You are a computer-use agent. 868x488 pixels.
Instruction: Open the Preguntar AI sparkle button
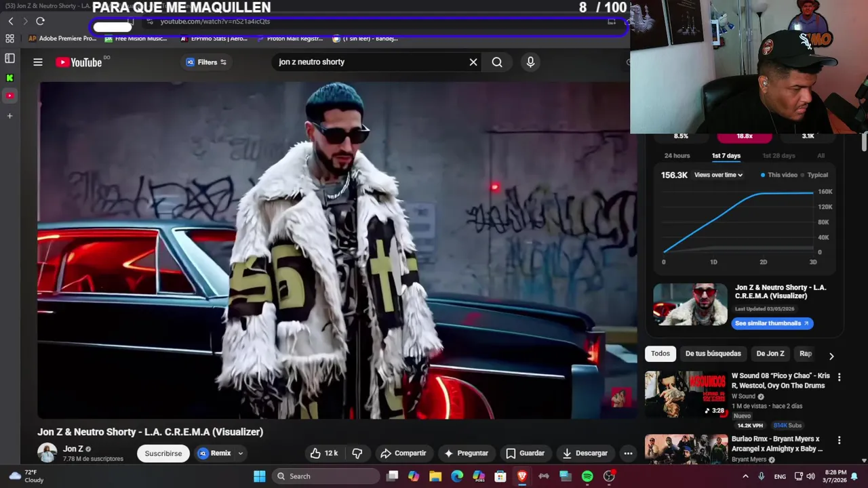tap(466, 453)
